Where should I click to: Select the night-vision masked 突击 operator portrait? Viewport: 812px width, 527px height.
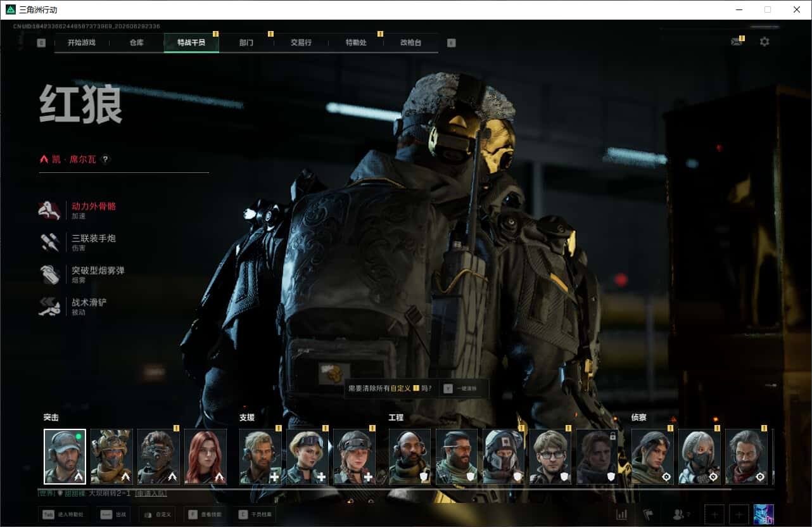point(158,457)
